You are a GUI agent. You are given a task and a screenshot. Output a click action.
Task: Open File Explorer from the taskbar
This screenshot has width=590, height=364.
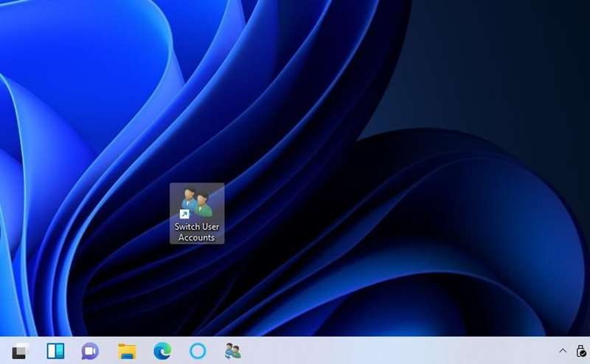(x=127, y=351)
